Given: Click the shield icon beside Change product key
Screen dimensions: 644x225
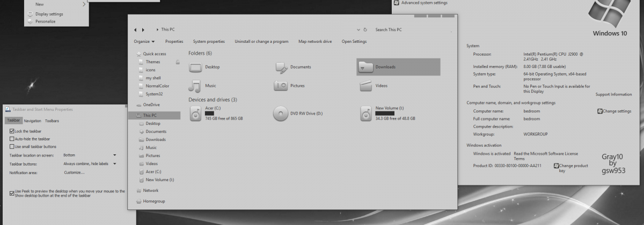Looking at the screenshot, I should pyautogui.click(x=557, y=166).
